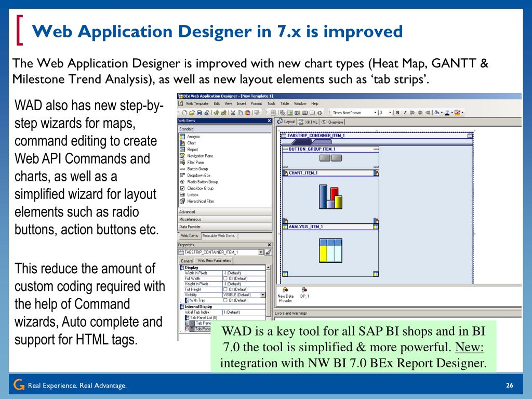The height and width of the screenshot is (399, 532).
Task: Open the Web Template menu
Action: [x=197, y=103]
